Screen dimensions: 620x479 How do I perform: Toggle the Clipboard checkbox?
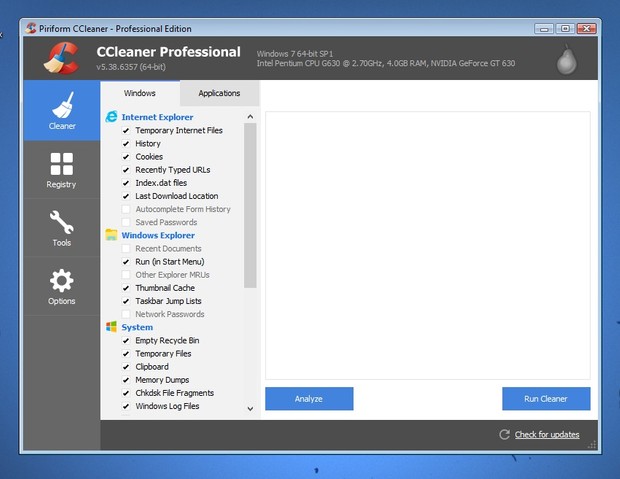tap(126, 367)
